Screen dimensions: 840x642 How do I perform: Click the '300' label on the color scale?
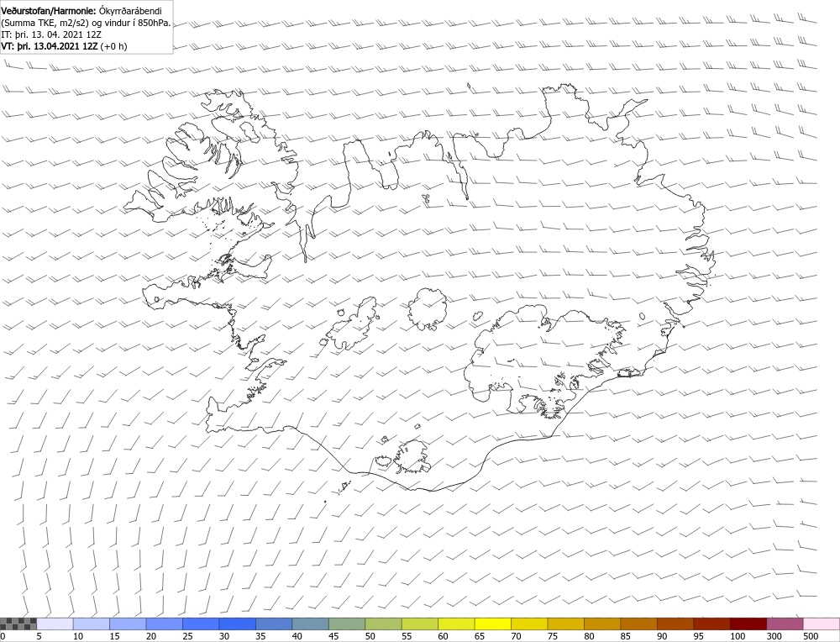[774, 636]
